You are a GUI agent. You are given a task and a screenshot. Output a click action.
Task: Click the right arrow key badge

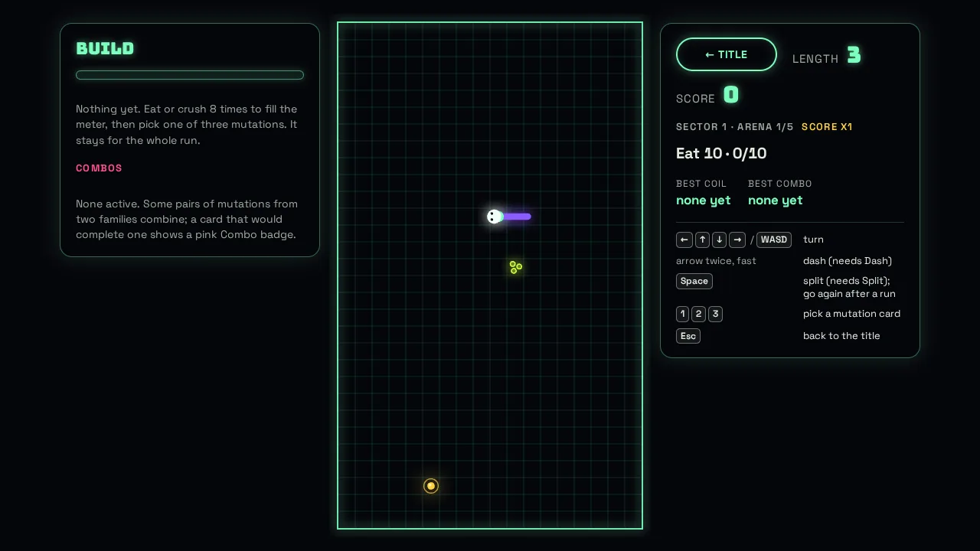pyautogui.click(x=737, y=240)
